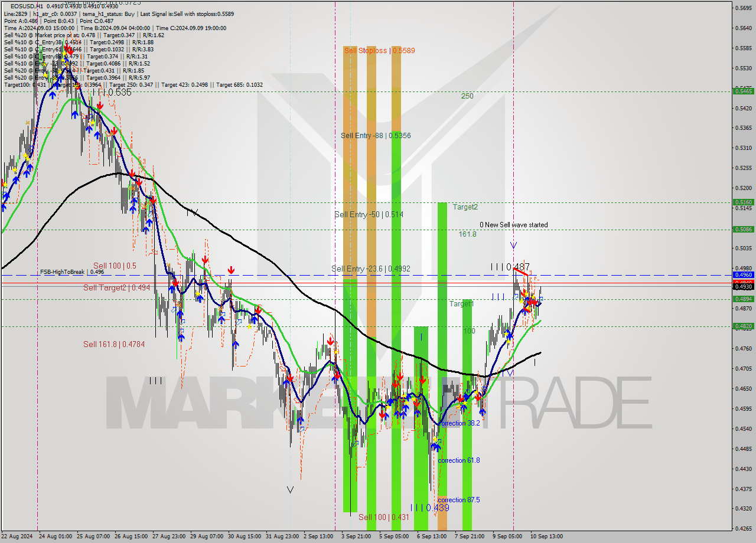Viewport: 756px width, 543px height.
Task: Click the green 0.5465 price tag
Action: (x=743, y=91)
